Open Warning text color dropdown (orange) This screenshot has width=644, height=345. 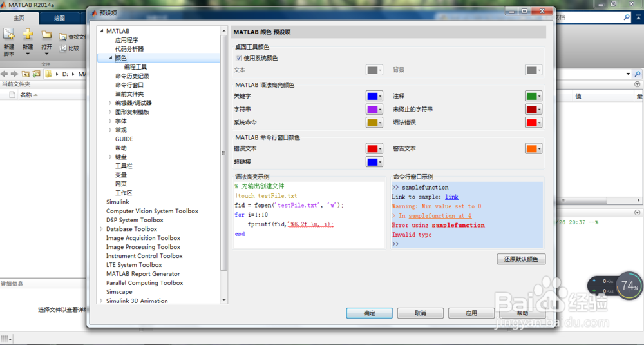[533, 149]
